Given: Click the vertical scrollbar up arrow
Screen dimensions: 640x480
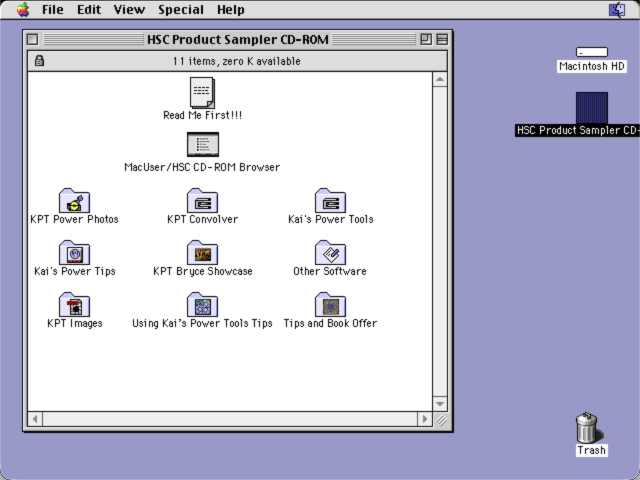Looking at the screenshot, I should tap(440, 79).
